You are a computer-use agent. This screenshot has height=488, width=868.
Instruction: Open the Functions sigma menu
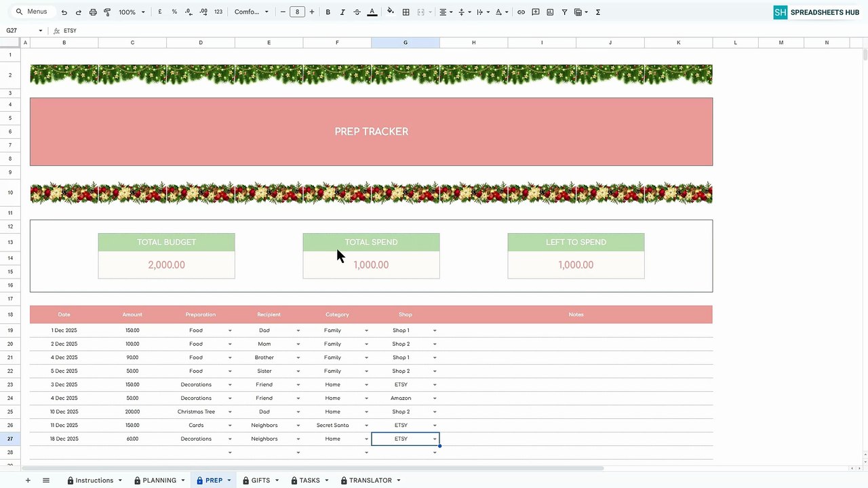coord(598,12)
